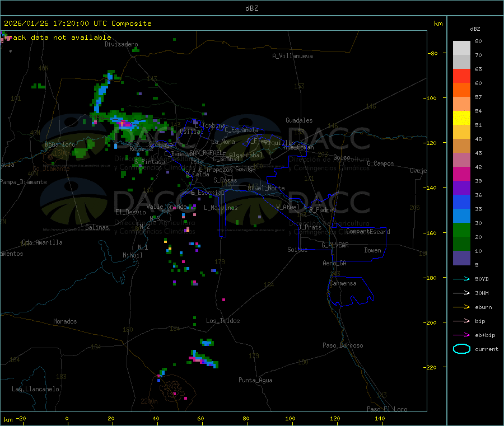The width and height of the screenshot is (504, 426).
Task: Click the Lag.Llancanelo lake label
Action: coord(36,389)
